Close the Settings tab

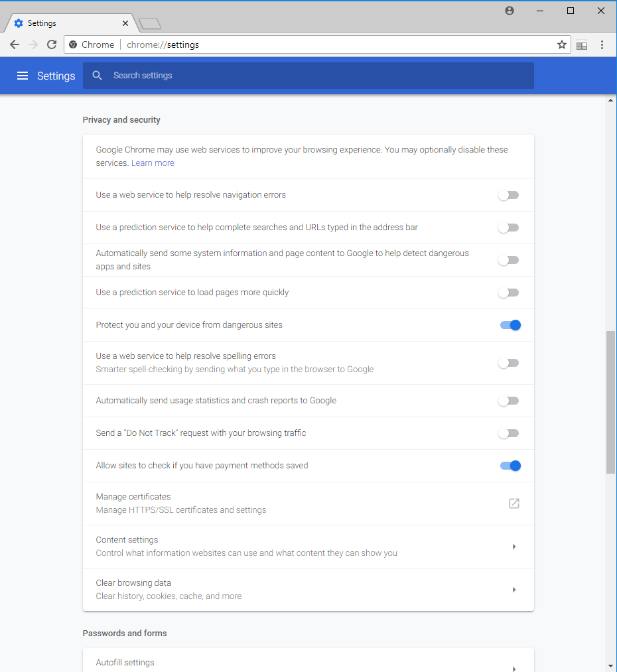pos(125,23)
